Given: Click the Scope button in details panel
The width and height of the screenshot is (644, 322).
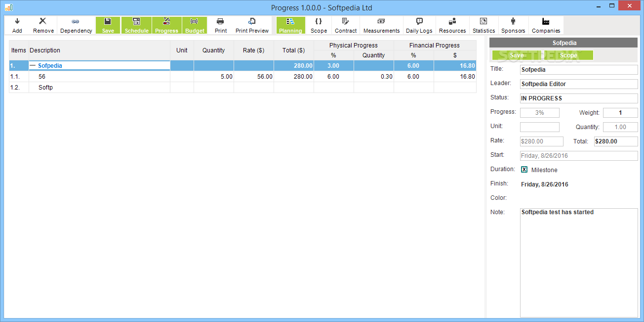Looking at the screenshot, I should 568,55.
